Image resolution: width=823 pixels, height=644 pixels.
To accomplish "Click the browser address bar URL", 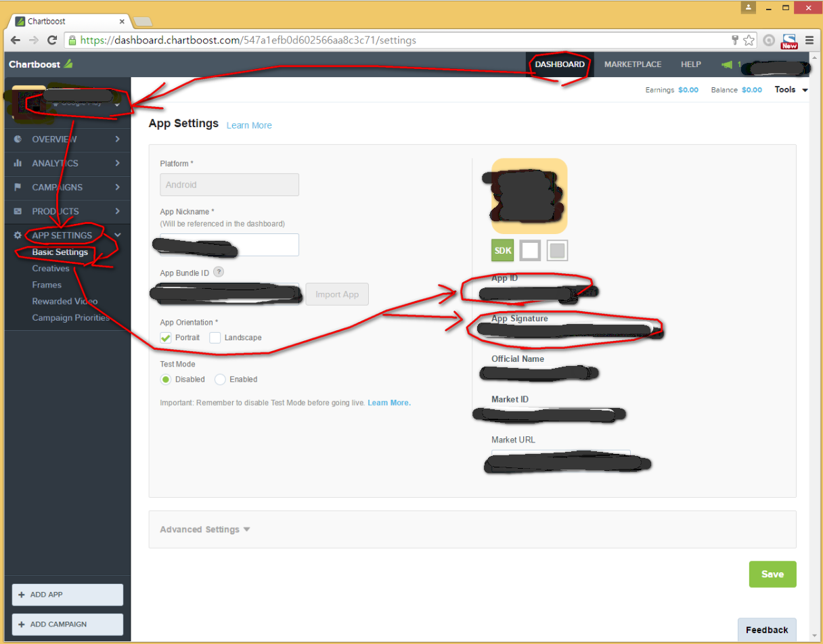I will [x=248, y=40].
